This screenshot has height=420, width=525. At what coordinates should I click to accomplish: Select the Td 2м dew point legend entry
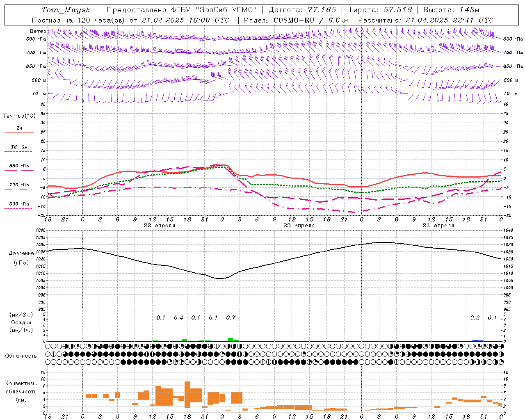pyautogui.click(x=19, y=147)
